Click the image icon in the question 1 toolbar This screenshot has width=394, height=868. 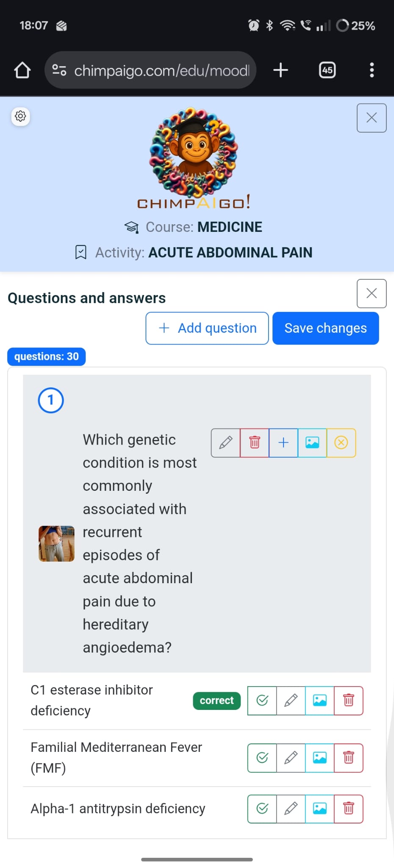312,443
